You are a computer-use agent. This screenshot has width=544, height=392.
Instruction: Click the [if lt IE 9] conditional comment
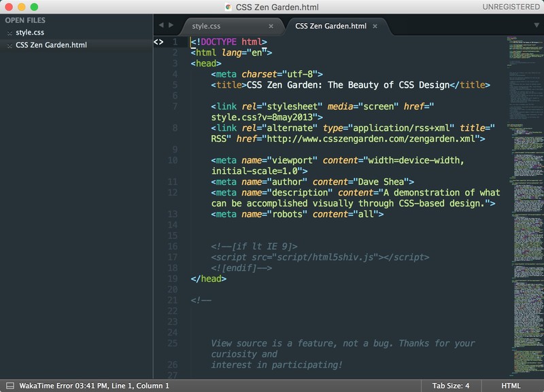(x=254, y=247)
